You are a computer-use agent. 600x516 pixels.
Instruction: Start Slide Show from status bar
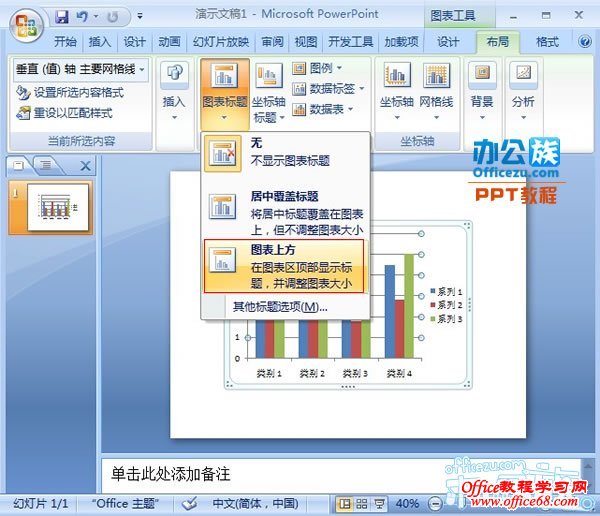pyautogui.click(x=379, y=504)
